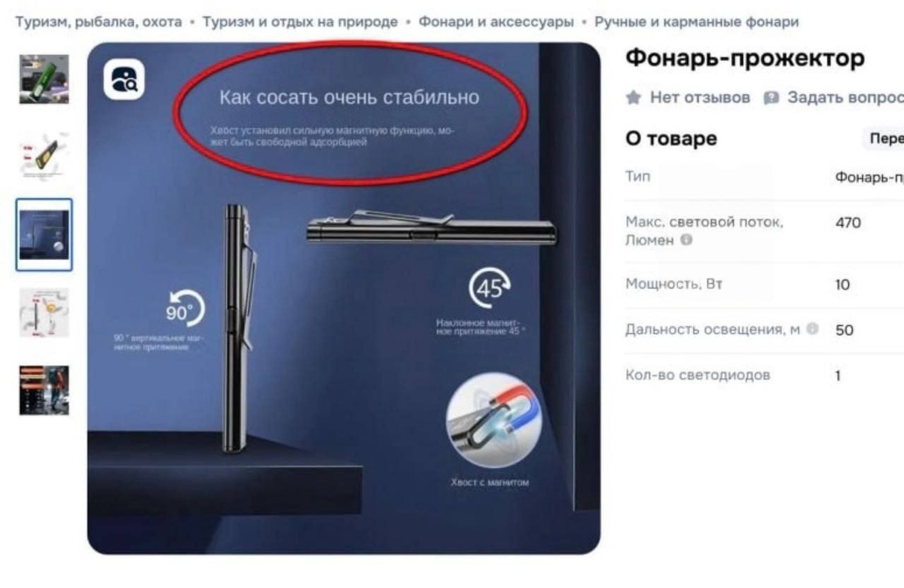Click the question bubble icon near Задать вопрос
Viewport: 904px width, 588px height.
[771, 98]
